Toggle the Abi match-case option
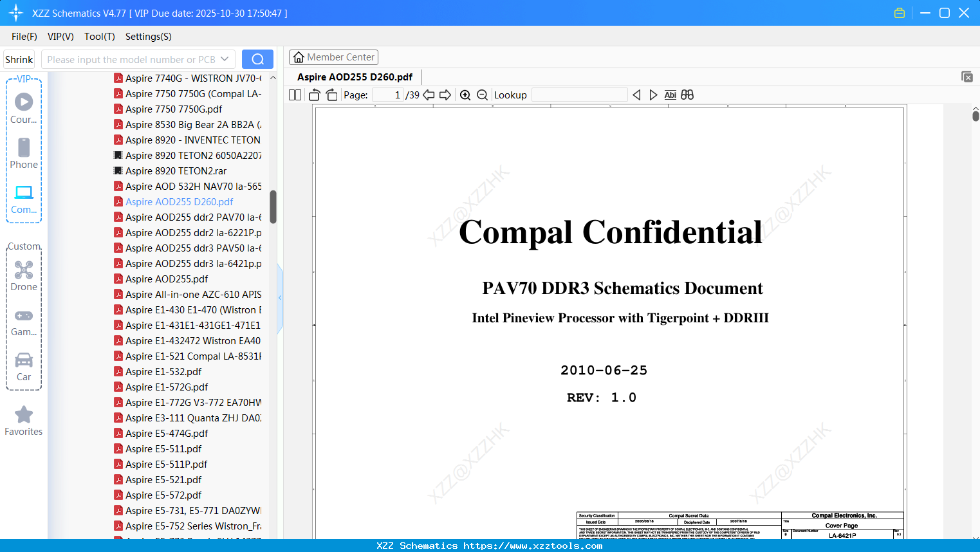The height and width of the screenshot is (552, 980). (670, 95)
